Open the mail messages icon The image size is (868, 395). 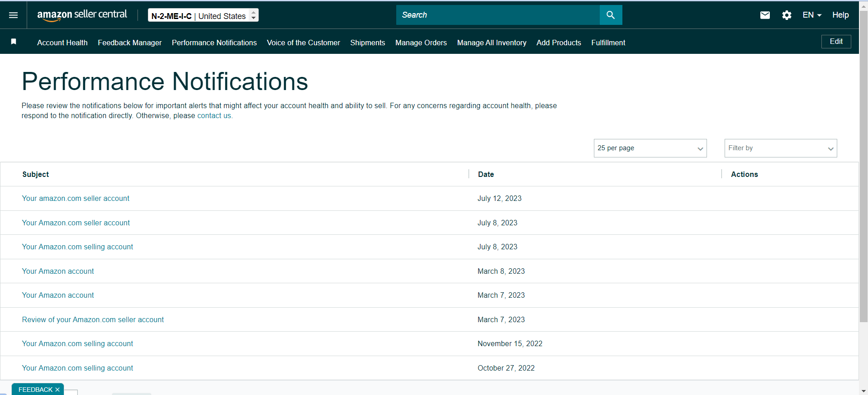pos(765,15)
